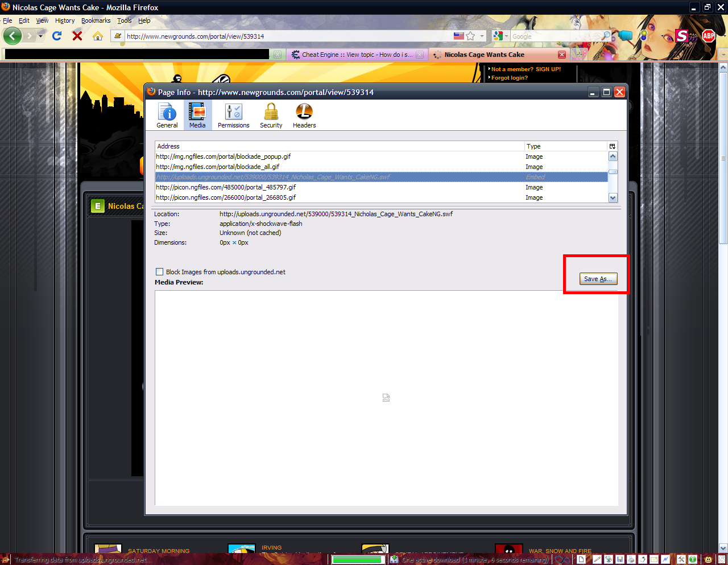Click the floppy disk save icon in status bar
Screen dimensions: 728x565
(620, 560)
